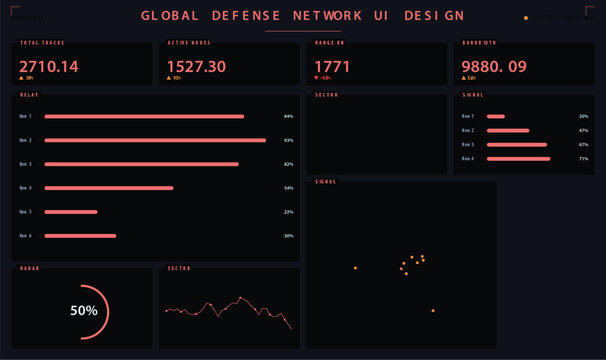Screen dimensions: 606x360
Task: Click the up triangle under 2710.14
Action: pyautogui.click(x=21, y=78)
